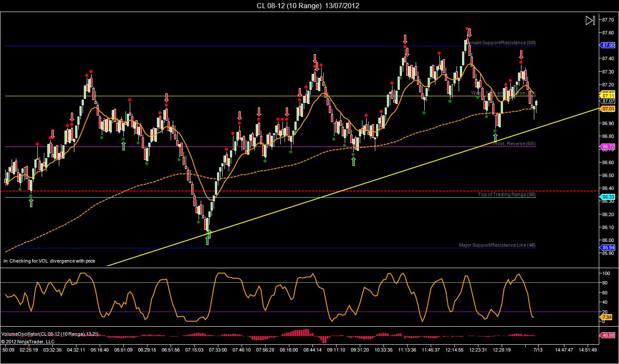
Task: Click the 11:13:36 time axis label
Action: point(407,350)
